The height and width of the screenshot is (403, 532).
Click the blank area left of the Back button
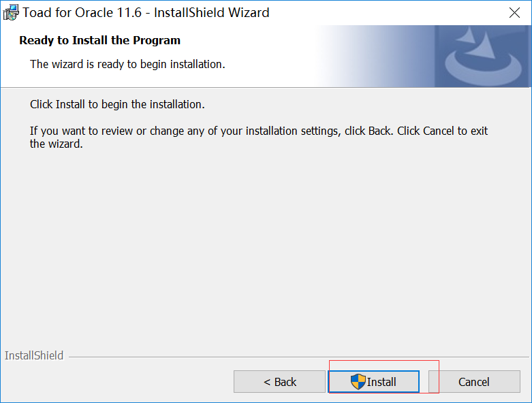(x=116, y=382)
